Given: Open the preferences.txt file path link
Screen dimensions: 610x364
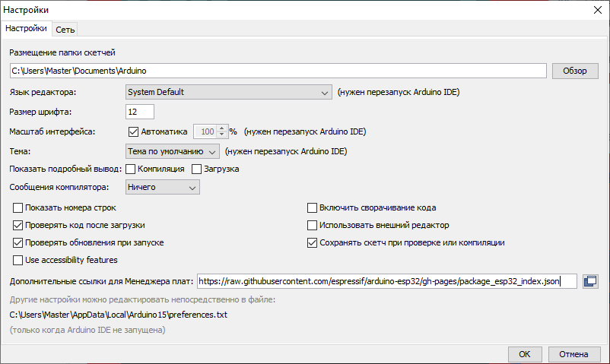Looking at the screenshot, I should click(118, 315).
